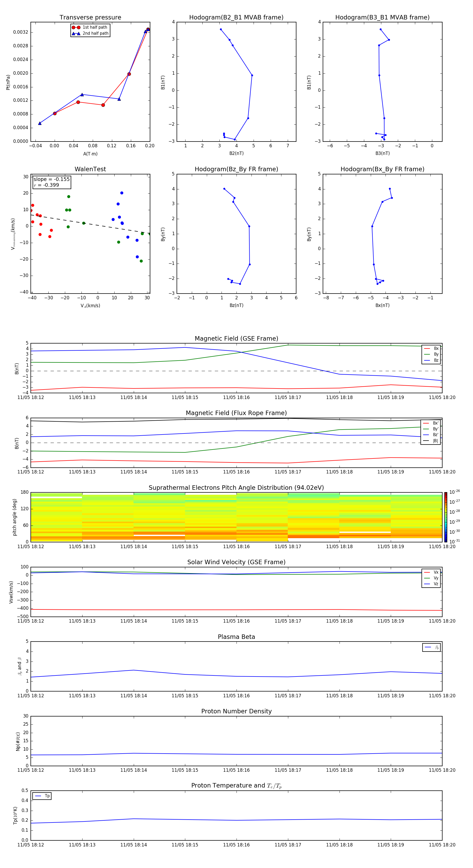The height and width of the screenshot is (868, 473).
Task: Click the "βp and β" y-axis label
Action: (x=20, y=666)
